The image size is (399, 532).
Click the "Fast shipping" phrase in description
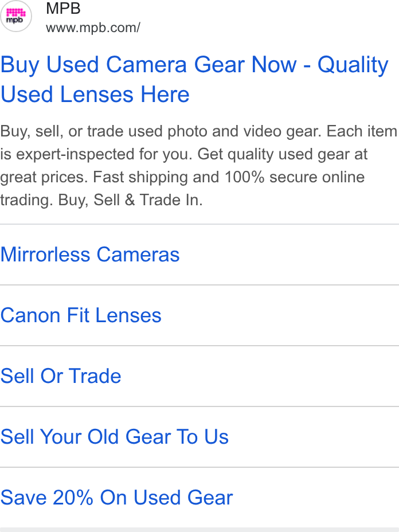[x=140, y=177]
